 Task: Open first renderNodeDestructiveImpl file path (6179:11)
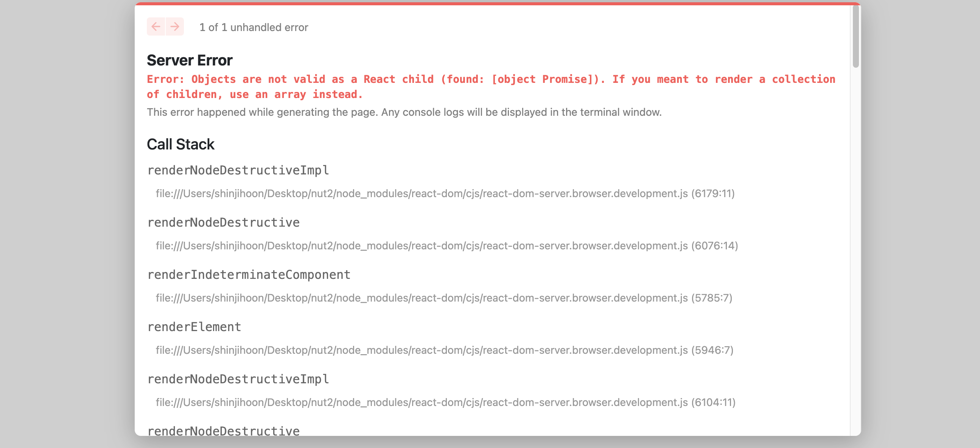pyautogui.click(x=445, y=194)
